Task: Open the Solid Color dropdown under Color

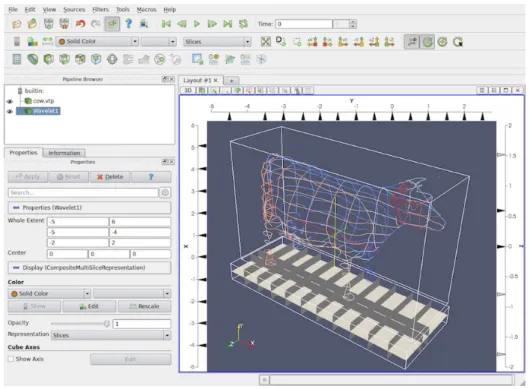Action: pyautogui.click(x=49, y=293)
